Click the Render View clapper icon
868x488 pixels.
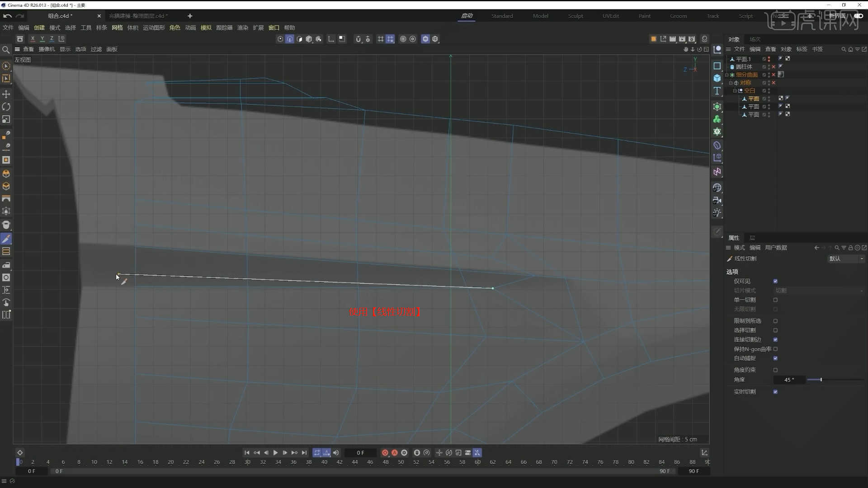pos(673,39)
